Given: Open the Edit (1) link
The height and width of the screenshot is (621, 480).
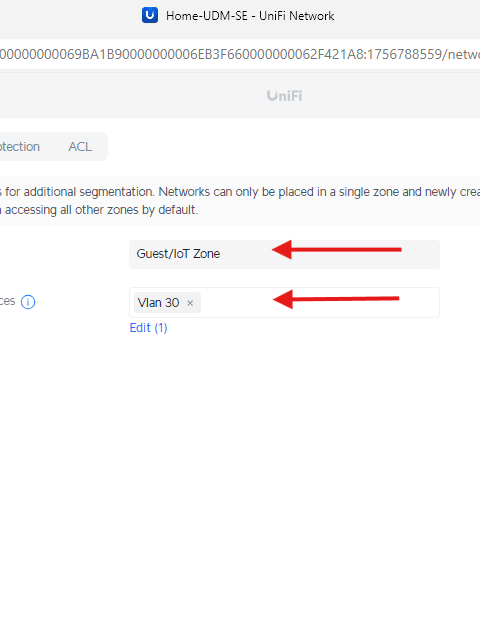Looking at the screenshot, I should [149, 328].
